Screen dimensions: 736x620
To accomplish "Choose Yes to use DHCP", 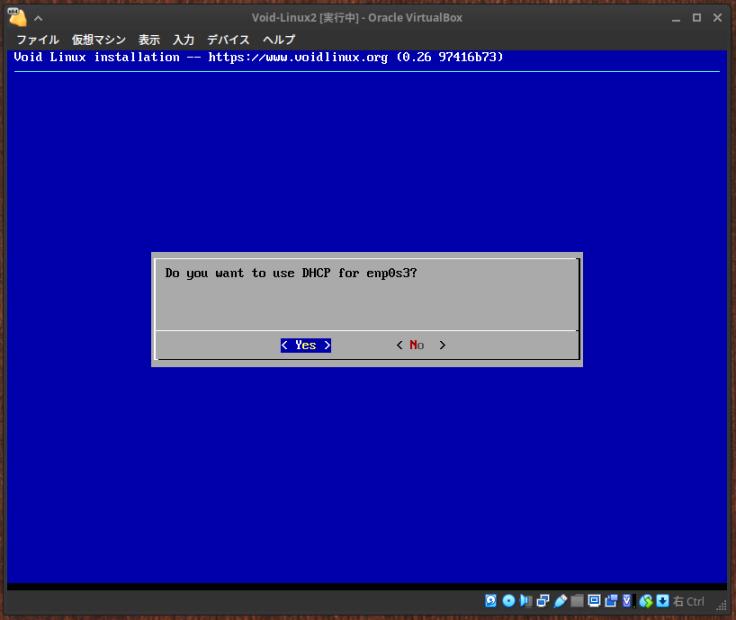I will pyautogui.click(x=306, y=345).
